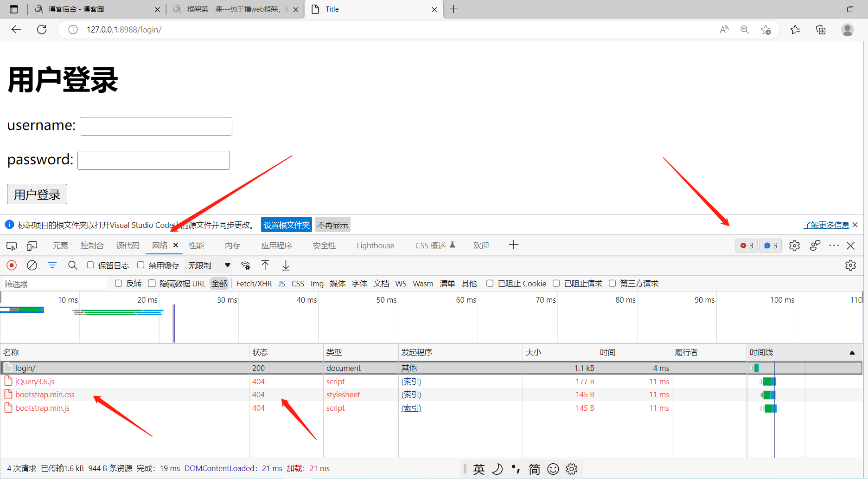
Task: Import HAR file with upload arrow
Action: tap(265, 265)
